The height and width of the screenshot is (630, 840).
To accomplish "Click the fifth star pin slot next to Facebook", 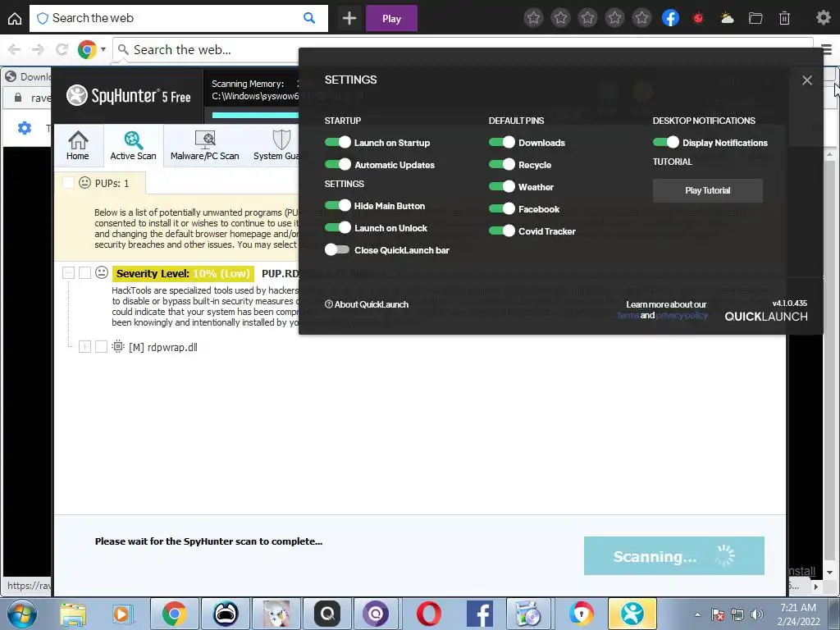I will [641, 18].
